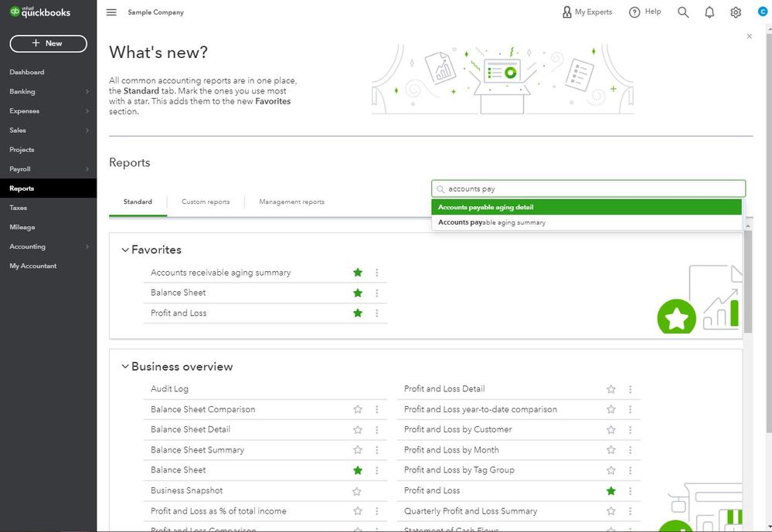Switch to the Custom reports tab
The image size is (772, 532).
206,202
